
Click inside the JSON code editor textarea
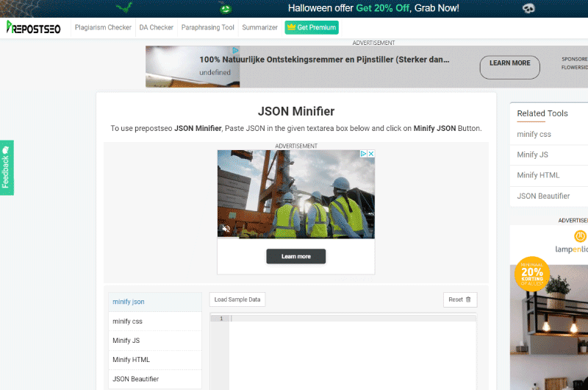click(353, 352)
